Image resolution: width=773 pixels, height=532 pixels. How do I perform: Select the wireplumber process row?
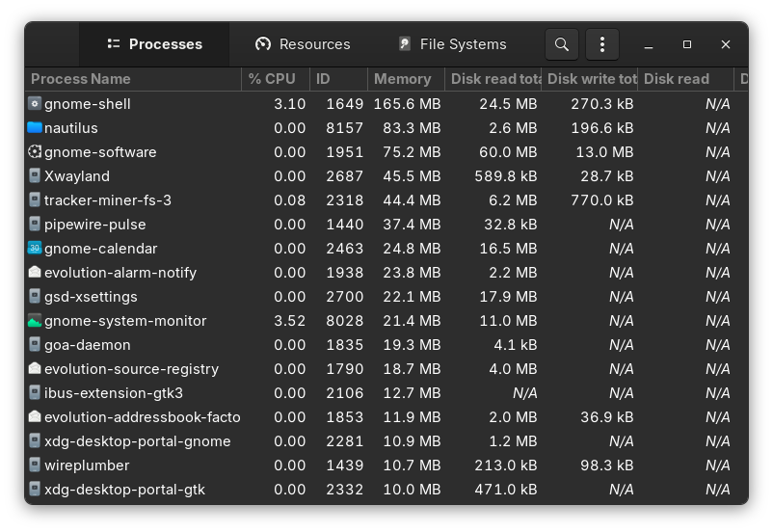pyautogui.click(x=386, y=465)
